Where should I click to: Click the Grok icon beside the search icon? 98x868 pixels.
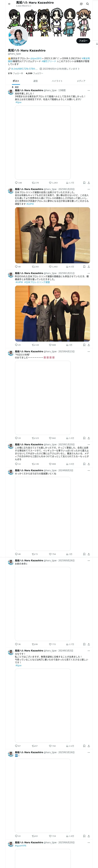pos(81,4)
